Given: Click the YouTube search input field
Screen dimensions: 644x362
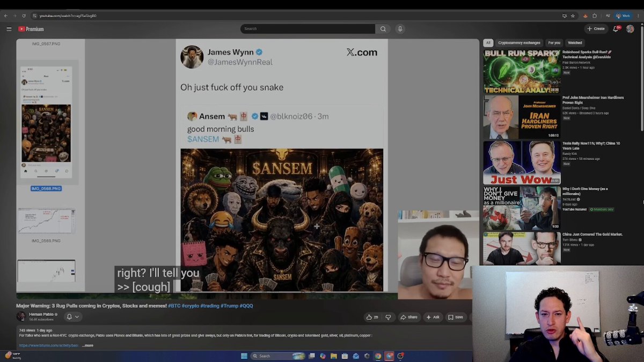Looking at the screenshot, I should 308,29.
